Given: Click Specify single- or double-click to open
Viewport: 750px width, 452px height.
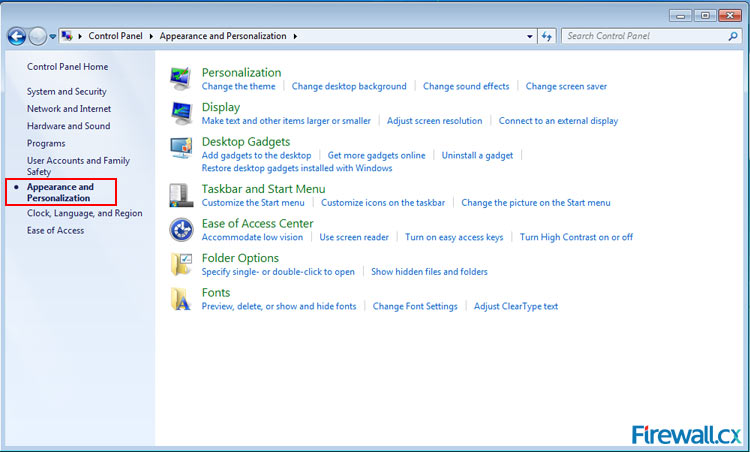Looking at the screenshot, I should 278,272.
